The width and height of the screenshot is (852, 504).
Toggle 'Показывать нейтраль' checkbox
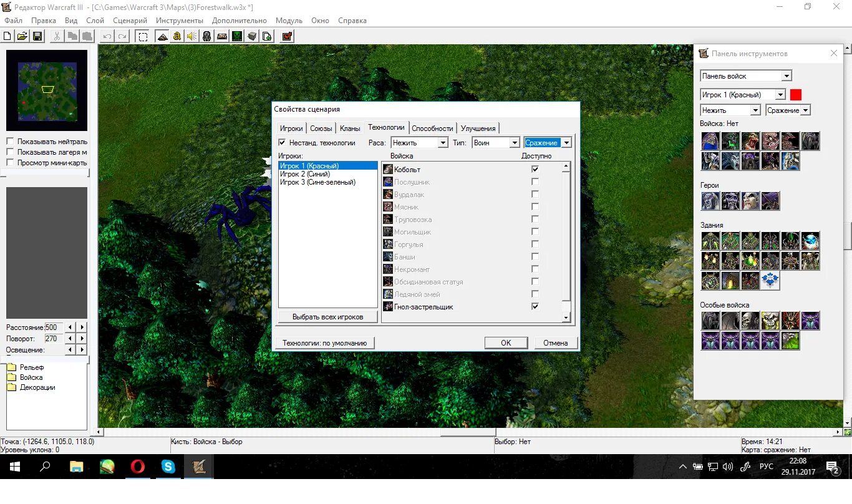pos(10,142)
